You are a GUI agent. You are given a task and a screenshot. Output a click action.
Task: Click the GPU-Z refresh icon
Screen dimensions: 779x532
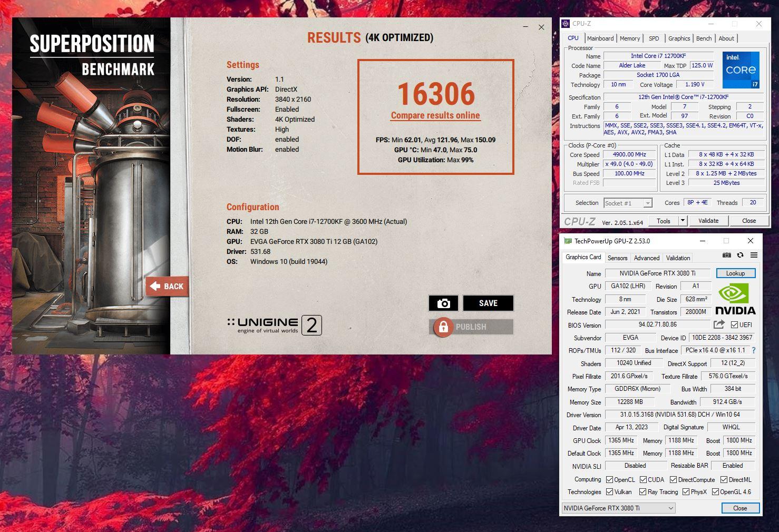point(740,255)
